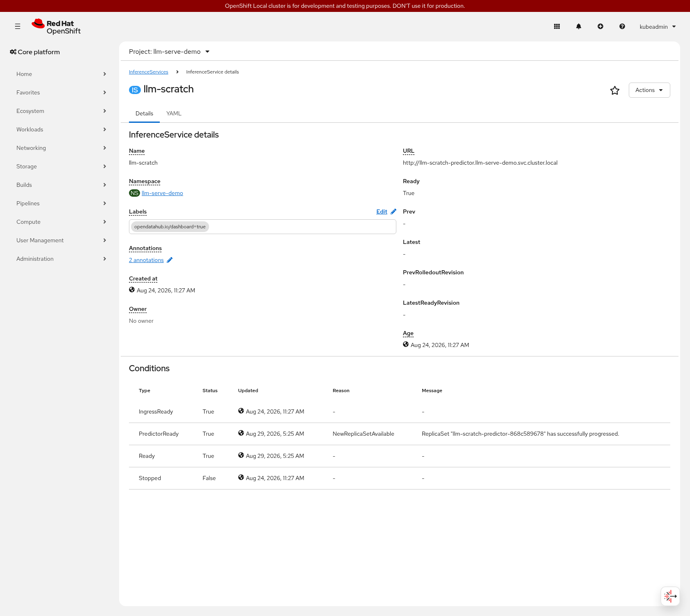The image size is (690, 616).
Task: Expand the Ecosystem navigation section
Action: tap(61, 111)
